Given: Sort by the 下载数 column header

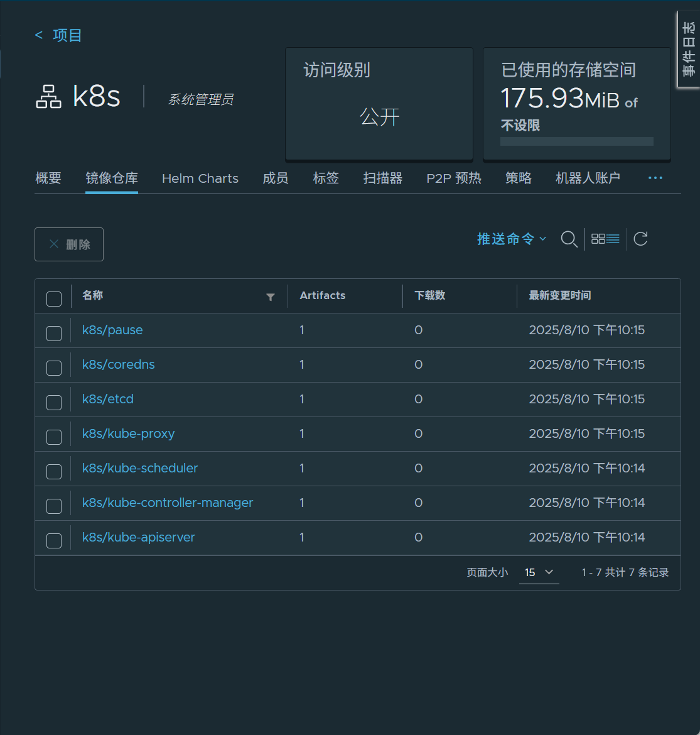Looking at the screenshot, I should pos(429,295).
